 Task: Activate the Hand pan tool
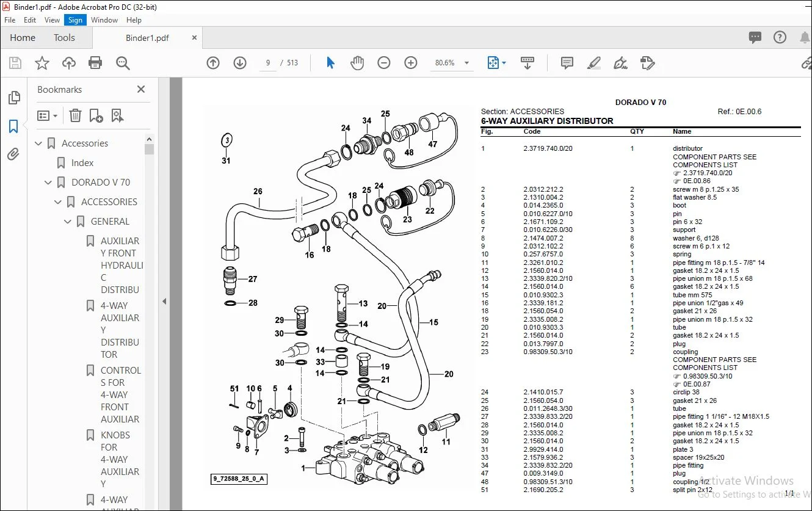click(x=357, y=63)
